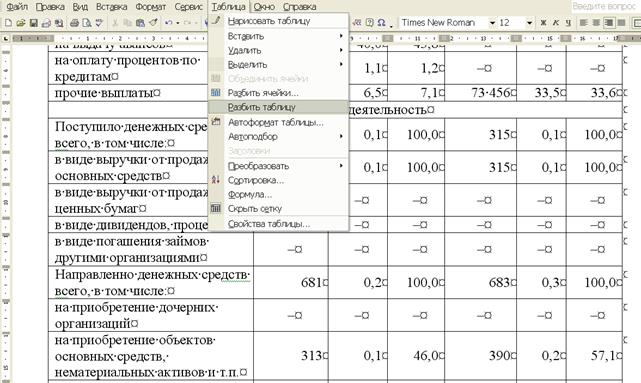This screenshot has height=383, width=641.
Task: Toggle bold (Ж) formatting
Action: point(543,22)
